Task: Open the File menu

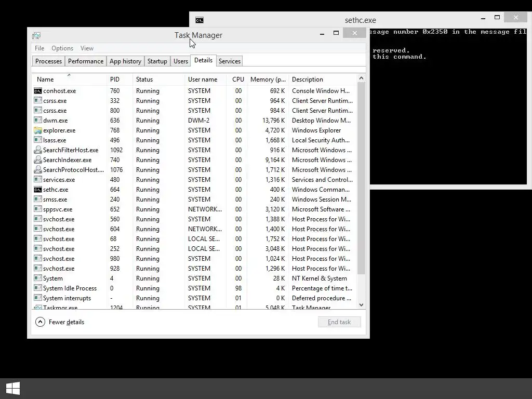Action: click(39, 48)
